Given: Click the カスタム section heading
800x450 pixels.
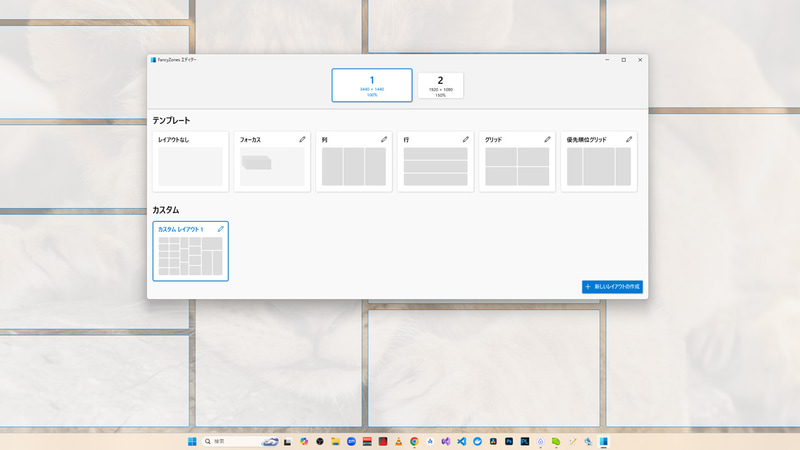Looking at the screenshot, I should (166, 210).
